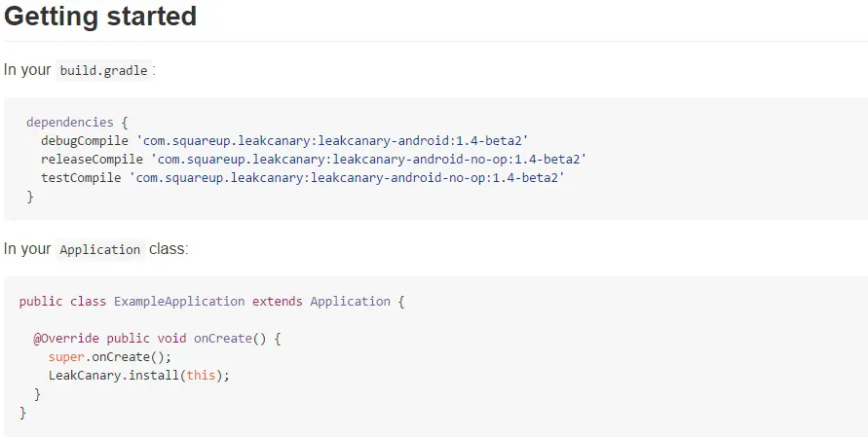The image size is (868, 437).
Task: Click the "LeakCanary.install(this);" statement
Action: [x=139, y=376]
